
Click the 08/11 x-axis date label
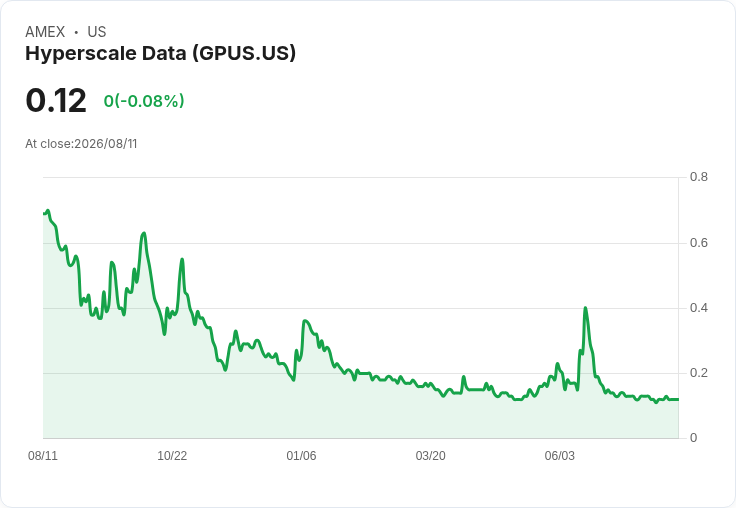click(x=43, y=456)
